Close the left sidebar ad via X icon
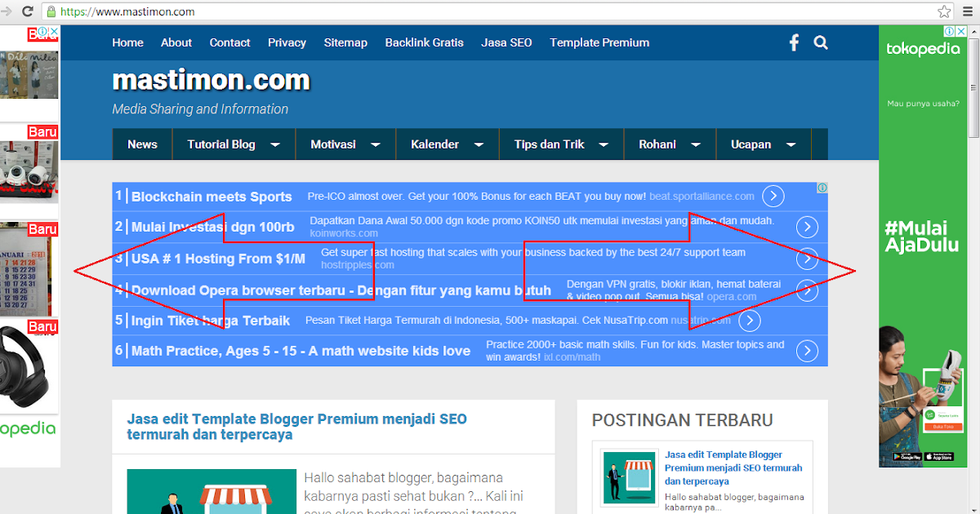Screen dimensions: 980x514 55,32
